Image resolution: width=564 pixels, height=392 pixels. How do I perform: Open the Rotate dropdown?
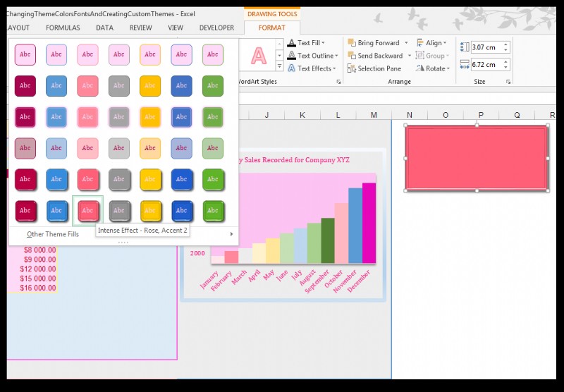pyautogui.click(x=433, y=68)
